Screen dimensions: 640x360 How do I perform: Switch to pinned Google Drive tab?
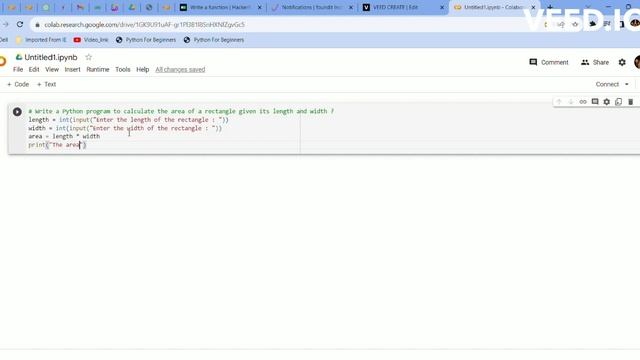(132, 7)
